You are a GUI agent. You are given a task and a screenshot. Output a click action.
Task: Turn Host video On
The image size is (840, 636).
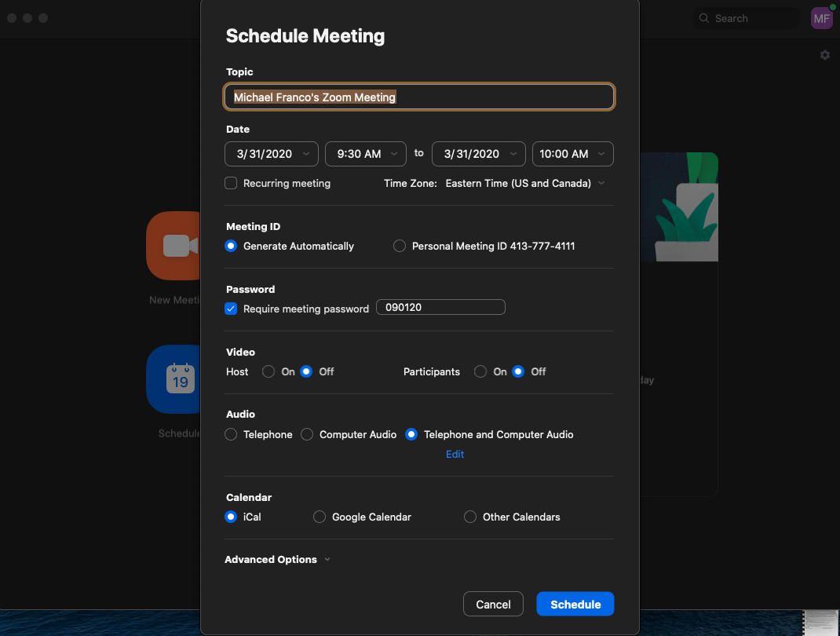pyautogui.click(x=268, y=372)
